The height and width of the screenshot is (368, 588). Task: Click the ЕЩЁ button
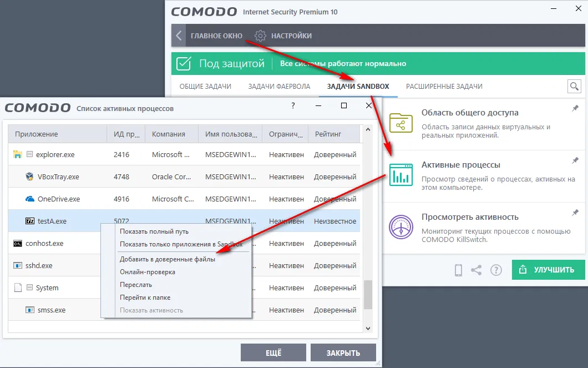tap(273, 352)
